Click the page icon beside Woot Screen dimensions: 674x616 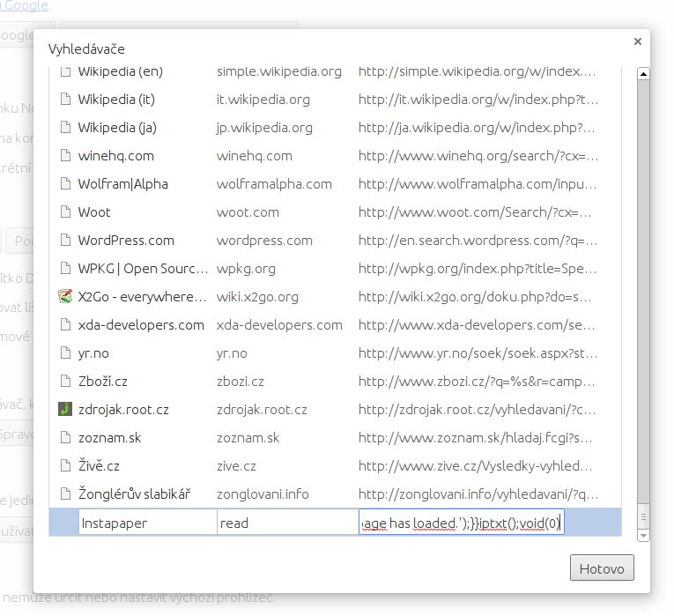[x=65, y=212]
